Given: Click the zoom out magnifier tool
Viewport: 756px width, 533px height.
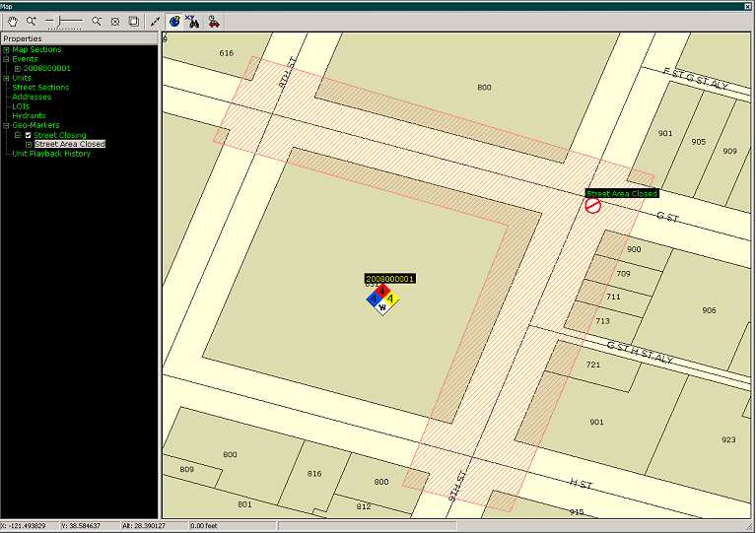Looking at the screenshot, I should pos(97,21).
